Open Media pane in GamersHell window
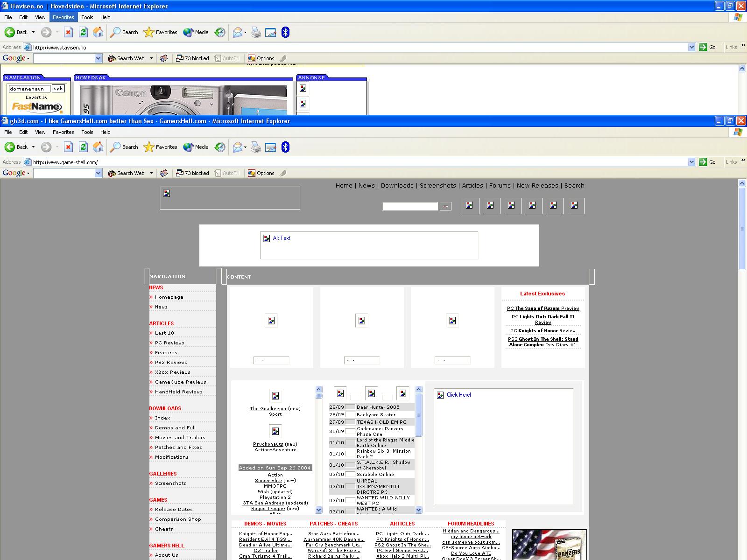The image size is (747, 560). [196, 147]
